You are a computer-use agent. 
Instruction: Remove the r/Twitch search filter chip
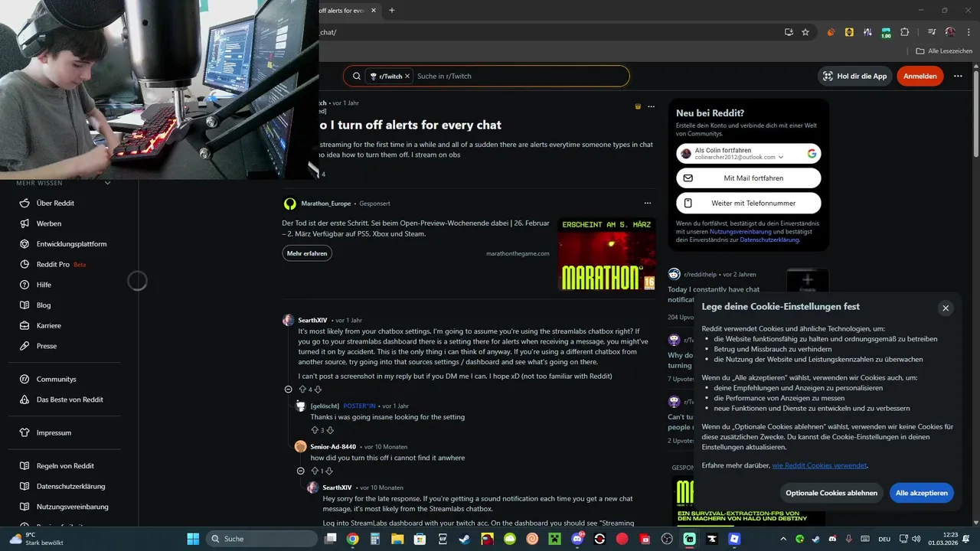(407, 76)
